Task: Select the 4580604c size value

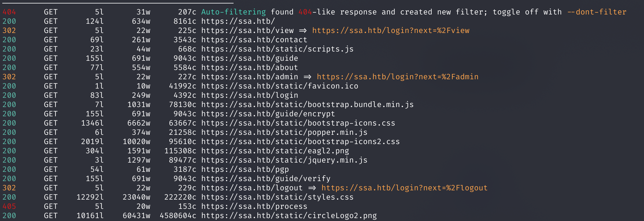Action: [x=178, y=216]
